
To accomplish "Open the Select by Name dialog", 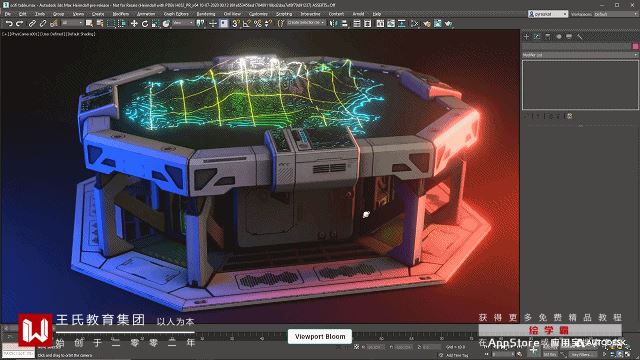I will 100,24.
